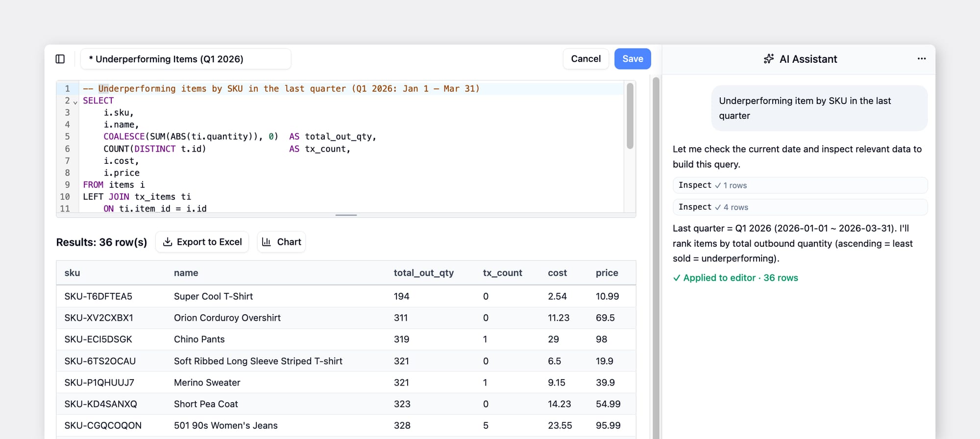Viewport: 980px width, 439px height.
Task: Click the editor resize handle bar
Action: point(346,215)
